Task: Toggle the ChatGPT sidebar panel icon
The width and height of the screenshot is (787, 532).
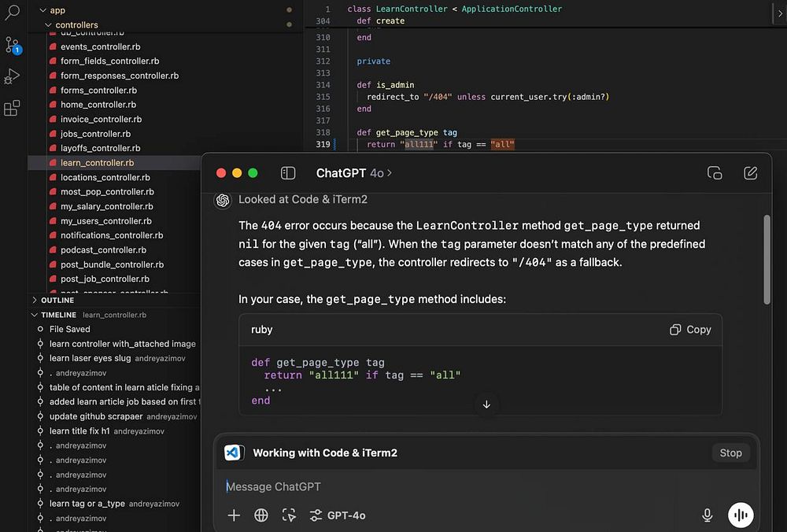Action: pyautogui.click(x=287, y=173)
